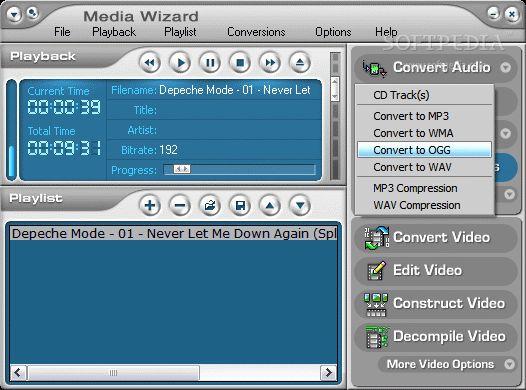526x390 pixels.
Task: Open the Playlist menu
Action: 180,32
